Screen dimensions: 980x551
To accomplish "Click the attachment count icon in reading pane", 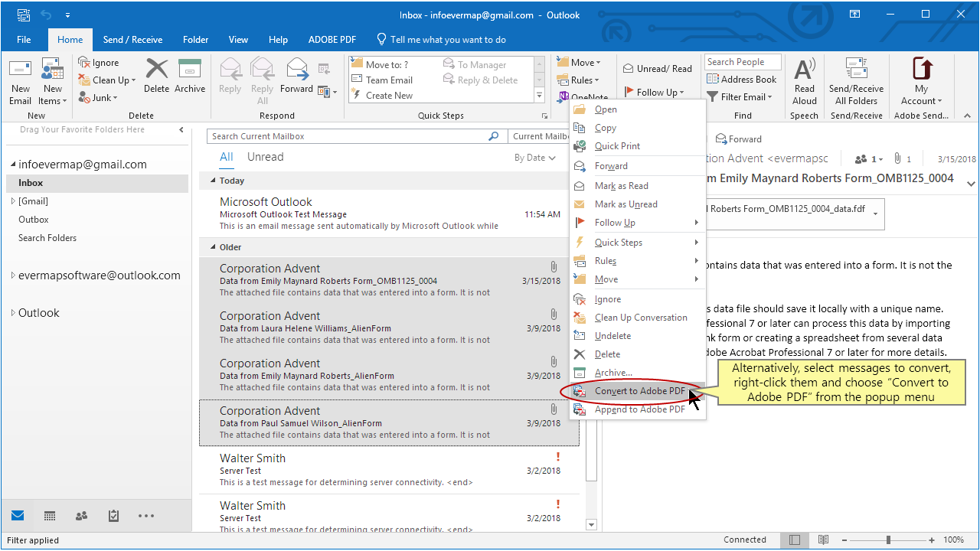I will tap(897, 159).
